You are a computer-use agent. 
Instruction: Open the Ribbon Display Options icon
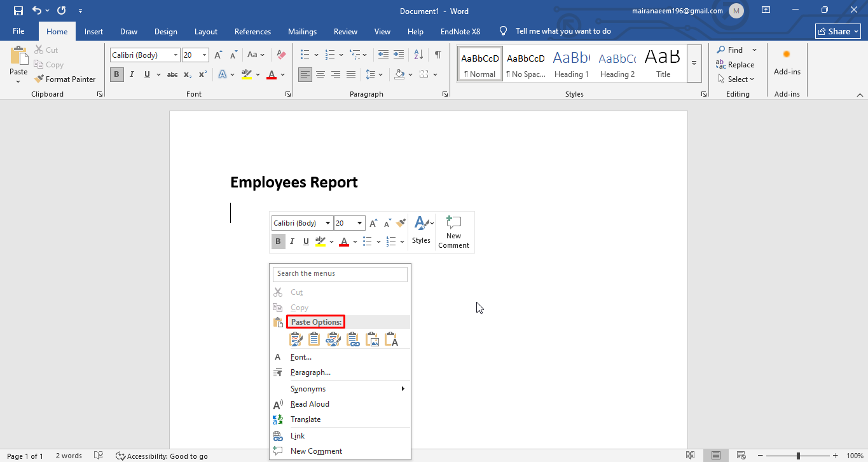click(x=766, y=10)
